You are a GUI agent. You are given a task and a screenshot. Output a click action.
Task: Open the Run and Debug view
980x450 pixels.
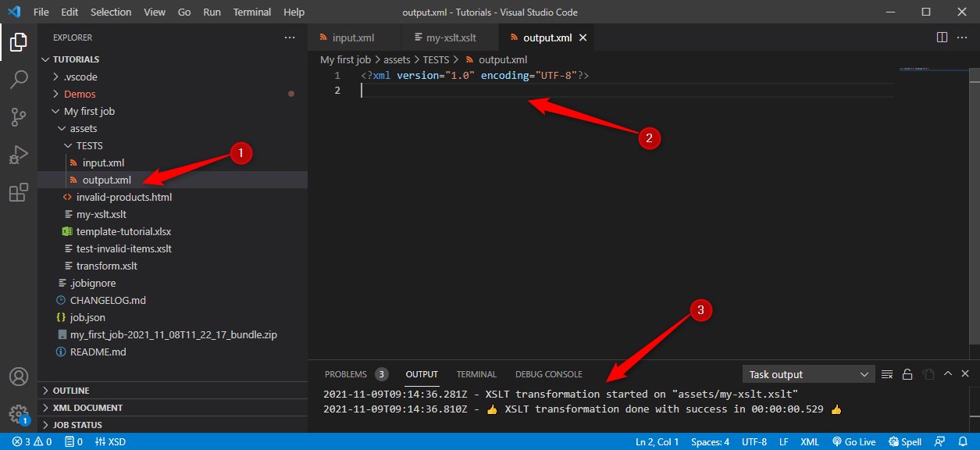pos(19,155)
